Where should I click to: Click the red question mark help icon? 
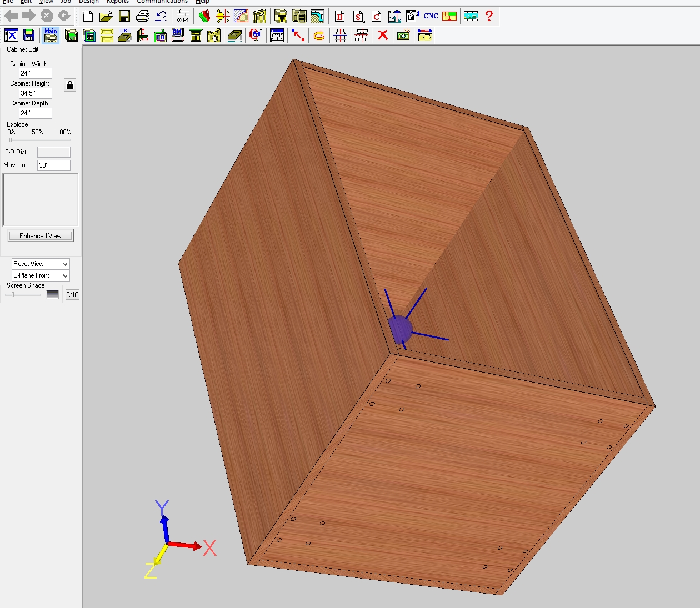tap(489, 16)
